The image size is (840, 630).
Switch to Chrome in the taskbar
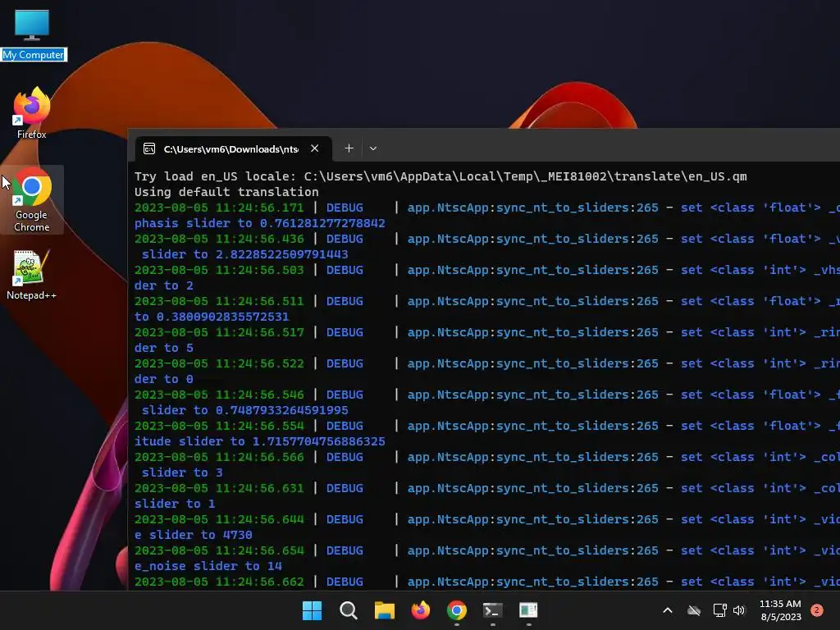pos(456,610)
